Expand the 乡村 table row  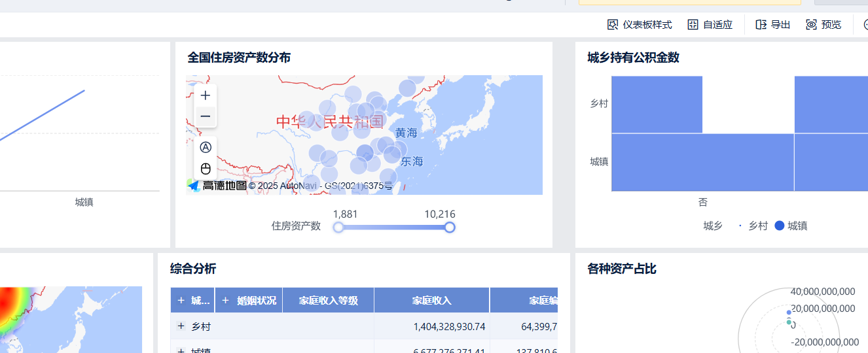pyautogui.click(x=181, y=326)
